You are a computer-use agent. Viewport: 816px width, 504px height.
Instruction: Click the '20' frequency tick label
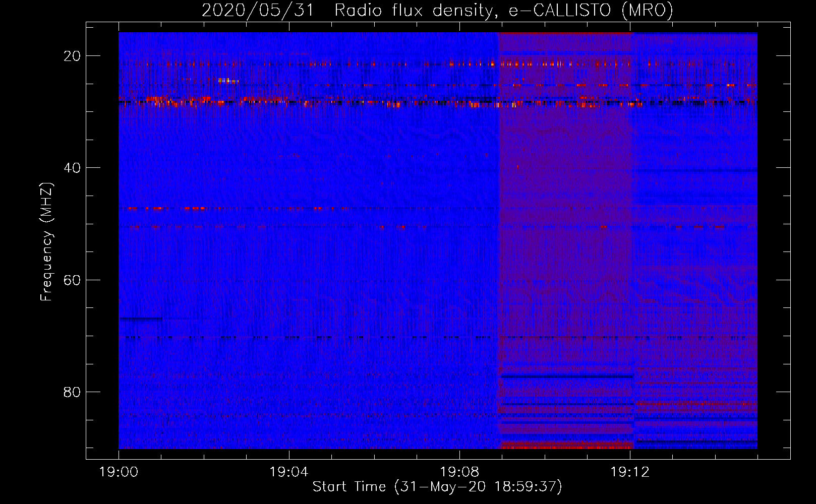[72, 56]
